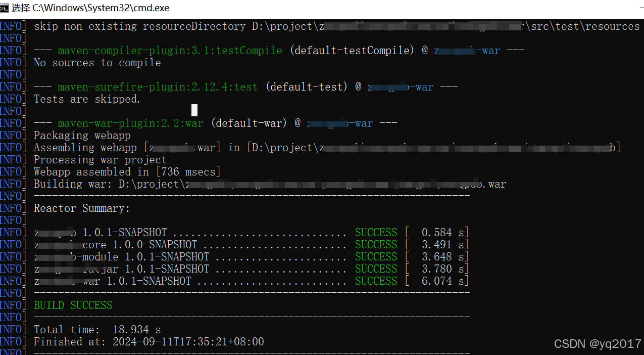The width and height of the screenshot is (644, 355).
Task: Click the cmd.exe icon in title bar
Action: click(7, 8)
